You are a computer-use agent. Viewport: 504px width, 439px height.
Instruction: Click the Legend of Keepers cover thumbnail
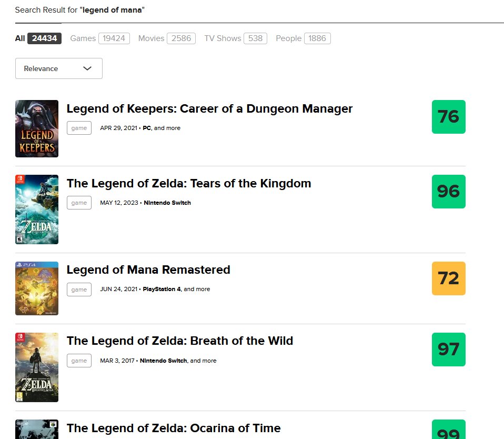[37, 128]
